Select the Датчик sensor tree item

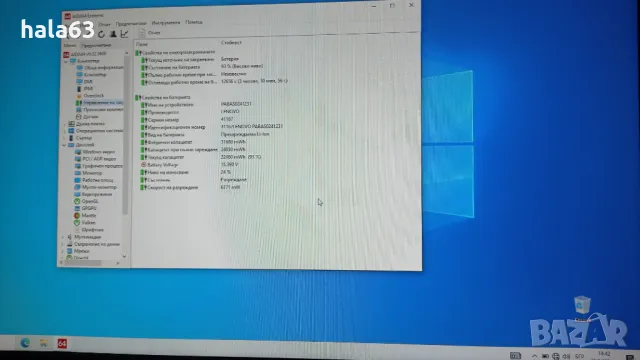point(87,117)
